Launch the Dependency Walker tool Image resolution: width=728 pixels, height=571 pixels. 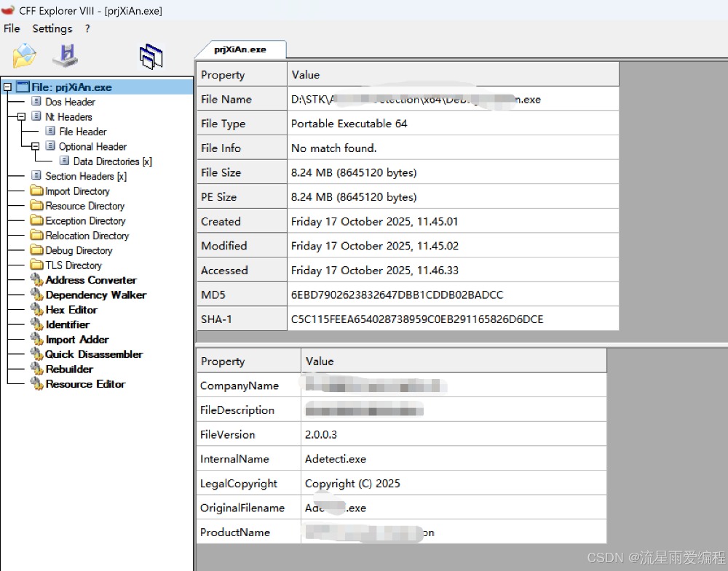[x=95, y=295]
